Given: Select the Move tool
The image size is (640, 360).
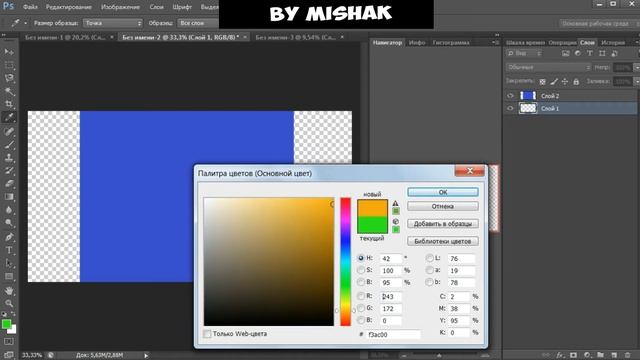Looking at the screenshot, I should pos(9,52).
